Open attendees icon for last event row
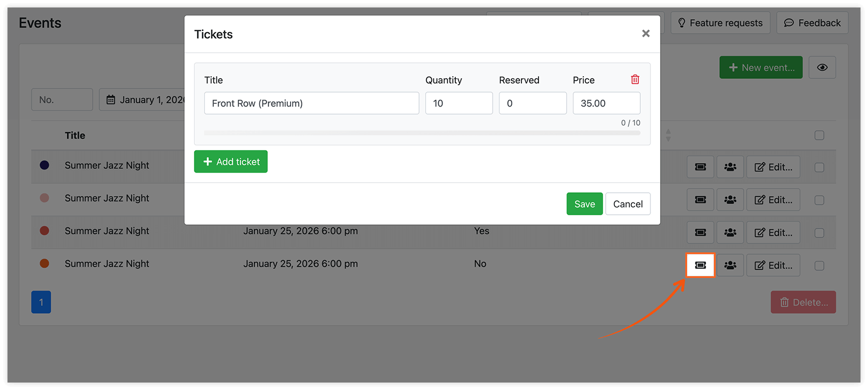The image size is (868, 390). point(730,265)
